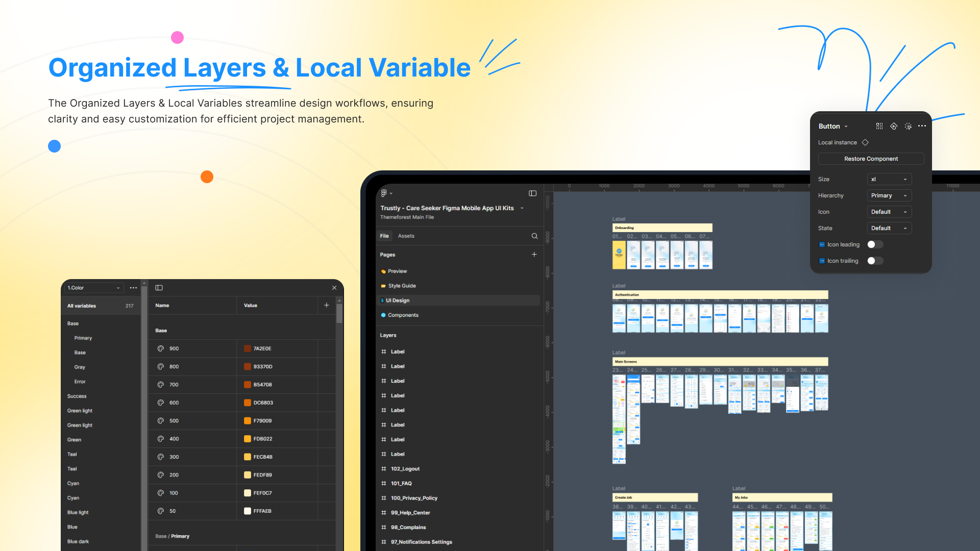Switch to the Assets tab
Viewport: 980px width, 551px height.
tap(406, 236)
